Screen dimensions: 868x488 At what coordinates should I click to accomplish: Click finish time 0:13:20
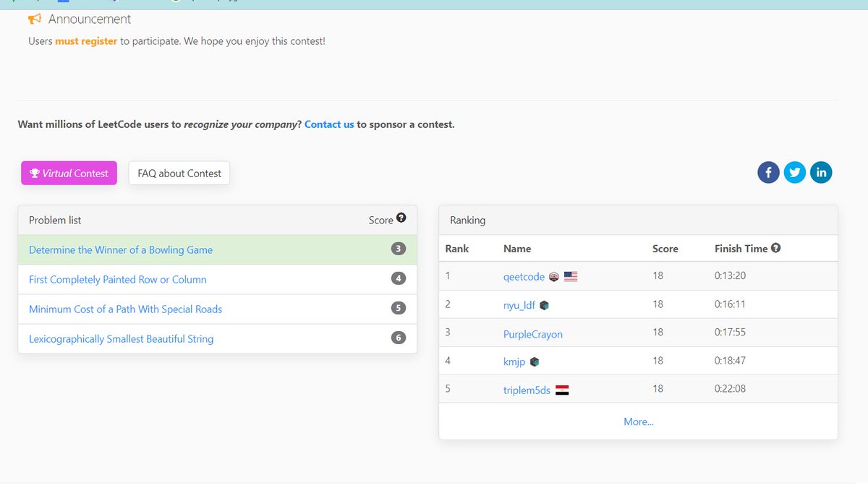pyautogui.click(x=730, y=275)
